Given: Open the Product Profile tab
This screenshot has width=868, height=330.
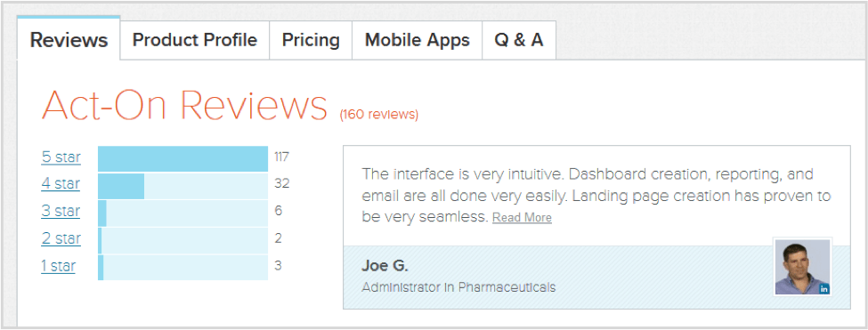Looking at the screenshot, I should point(195,40).
